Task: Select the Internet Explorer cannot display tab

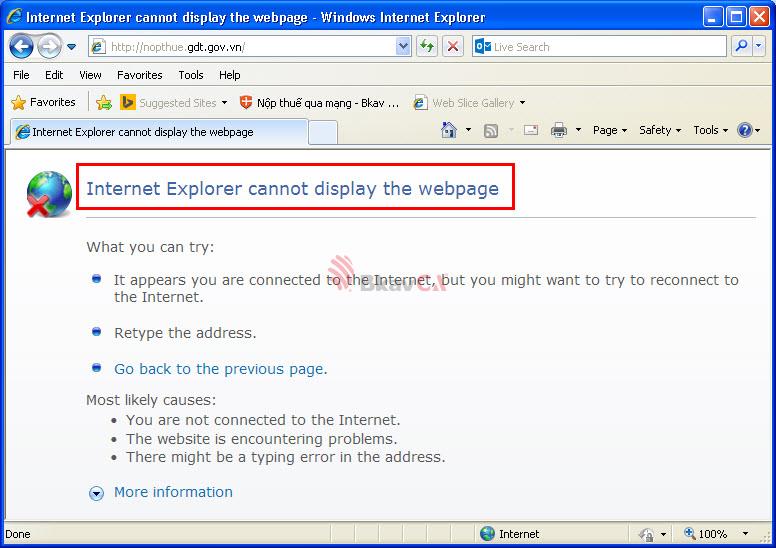Action: 159,132
